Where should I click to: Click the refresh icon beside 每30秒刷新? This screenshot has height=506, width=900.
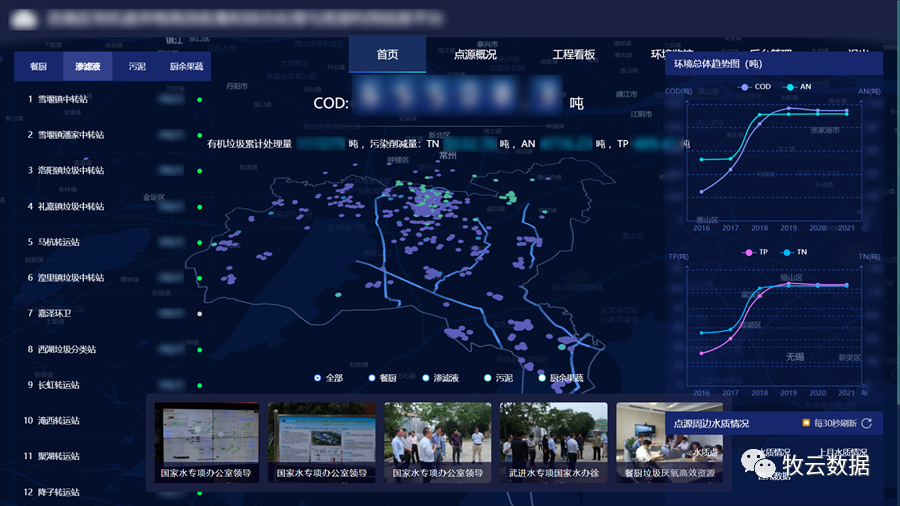point(866,424)
